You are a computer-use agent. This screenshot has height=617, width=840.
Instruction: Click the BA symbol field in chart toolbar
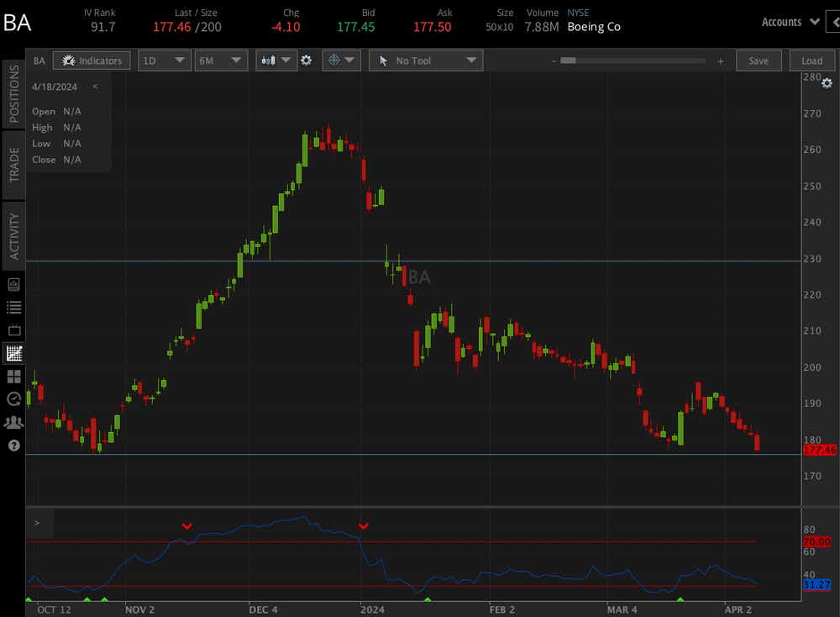click(39, 61)
